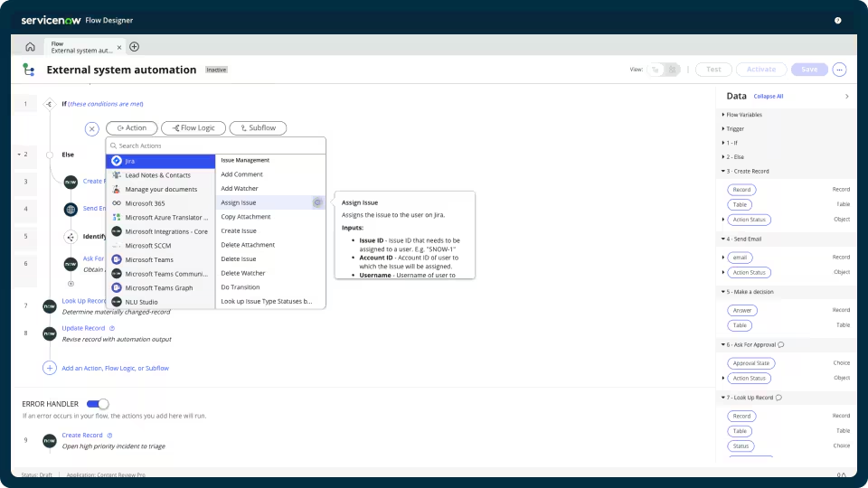
Task: Click the Look Up Record step icon
Action: tap(49, 306)
